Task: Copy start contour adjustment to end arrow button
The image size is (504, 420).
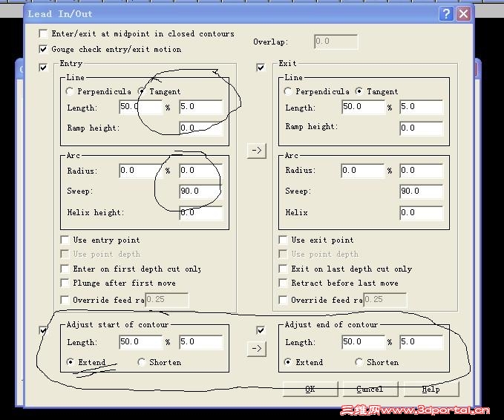Action: (x=257, y=349)
